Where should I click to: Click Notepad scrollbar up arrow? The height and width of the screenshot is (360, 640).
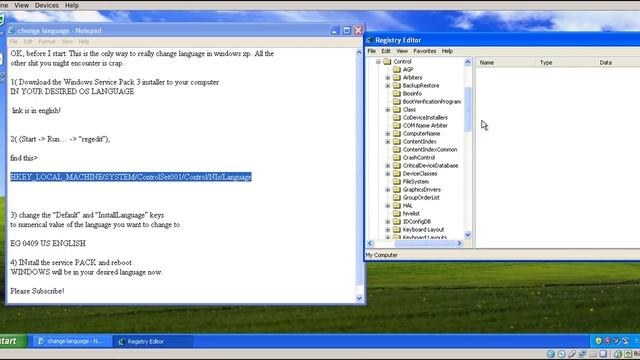pos(359,52)
